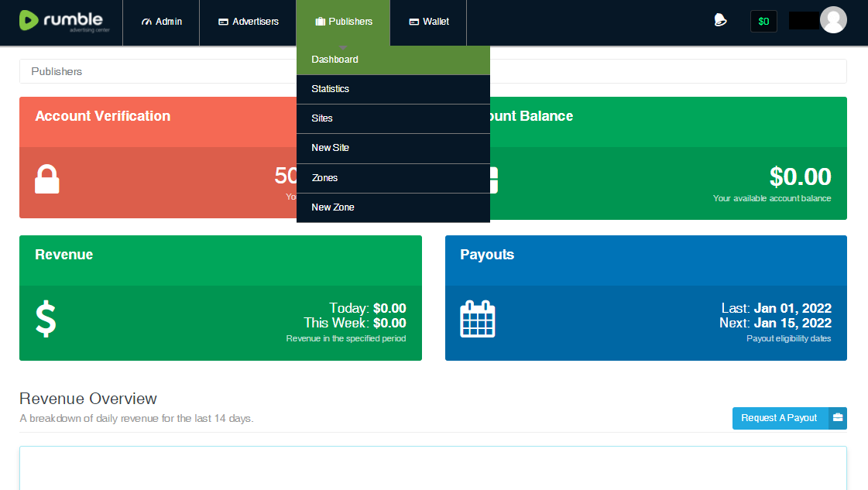Click inside the Publishers breadcrumb bar
Image resolution: width=868 pixels, height=490 pixels.
155,71
